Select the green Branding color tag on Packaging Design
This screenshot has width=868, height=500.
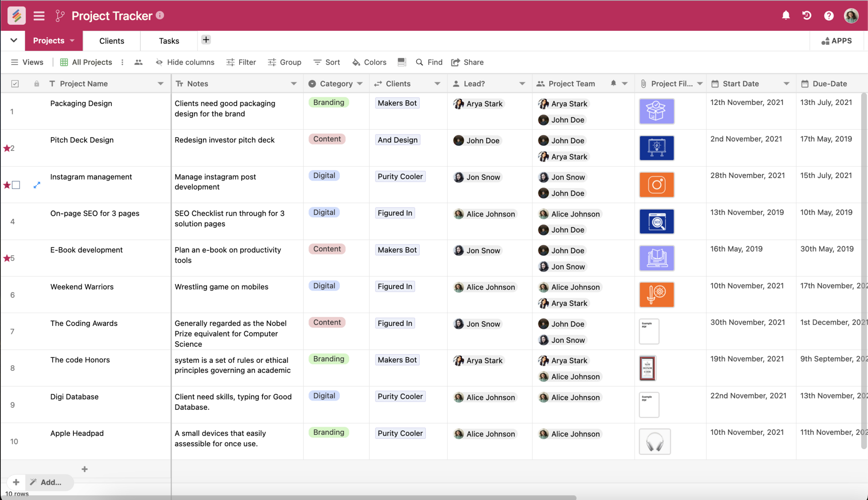[329, 102]
